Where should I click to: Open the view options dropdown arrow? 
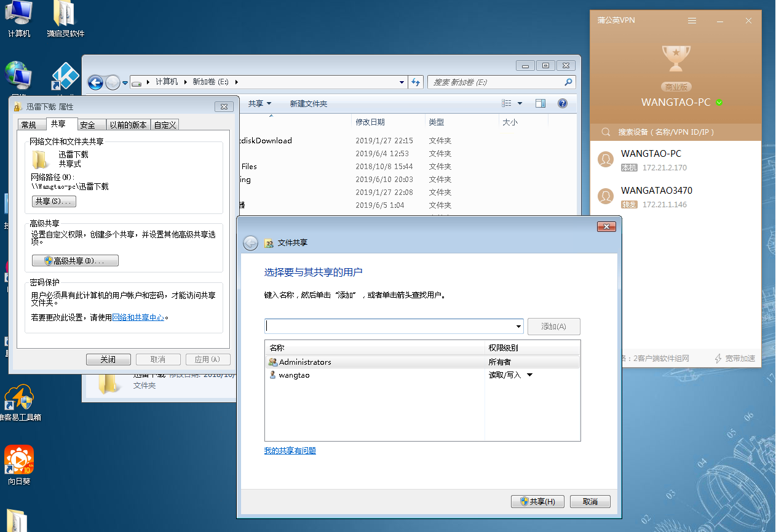pyautogui.click(x=520, y=103)
